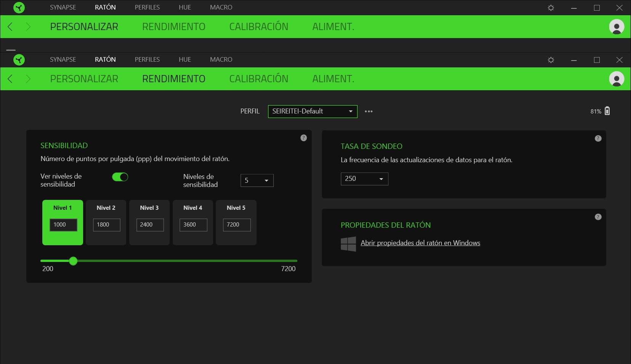
Task: Go forward with back window's right arrow
Action: tap(28, 27)
